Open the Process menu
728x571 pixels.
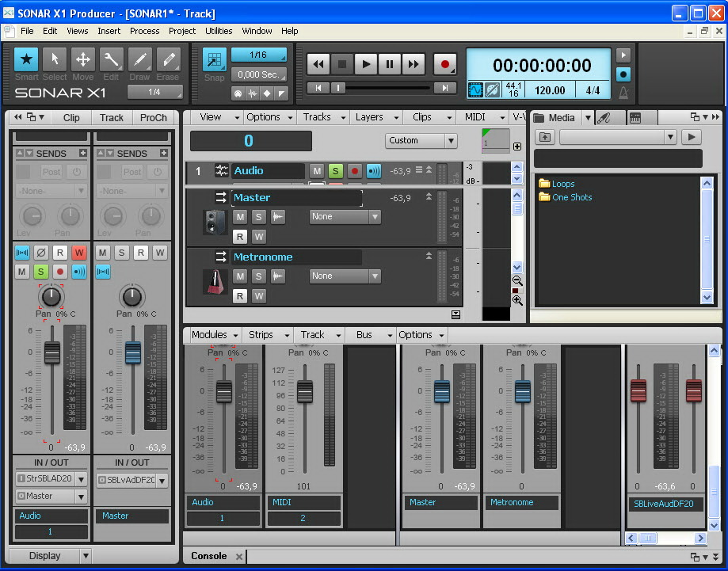pos(144,31)
